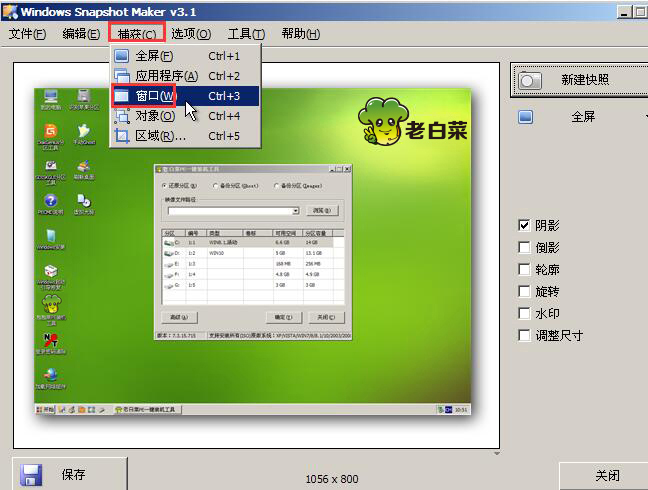Click the window icon beside 窗口(W)
648x490 pixels.
point(122,96)
